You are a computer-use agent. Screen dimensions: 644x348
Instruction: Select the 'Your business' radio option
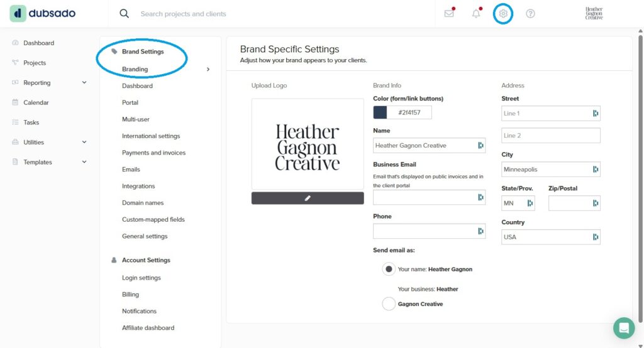tap(389, 304)
